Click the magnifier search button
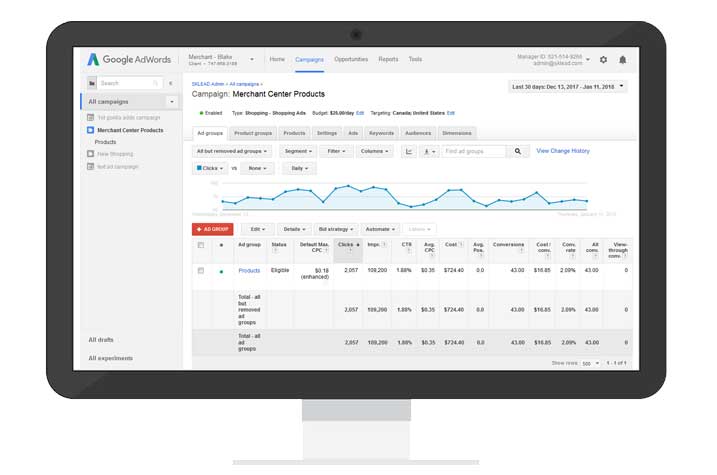717x475 pixels. tap(518, 151)
